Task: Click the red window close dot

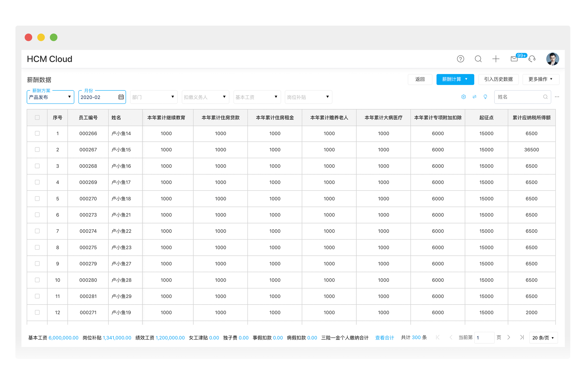Action: pyautogui.click(x=29, y=37)
